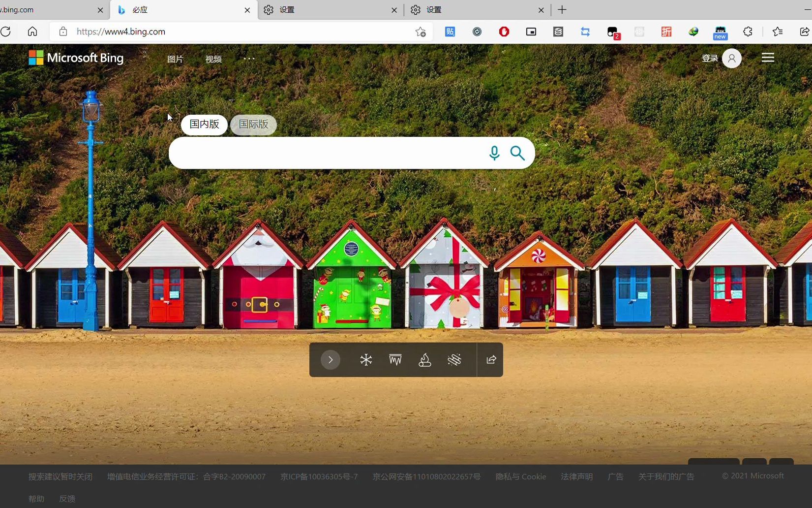Open the picture-in-picture extension
812x508 pixels.
pos(531,32)
